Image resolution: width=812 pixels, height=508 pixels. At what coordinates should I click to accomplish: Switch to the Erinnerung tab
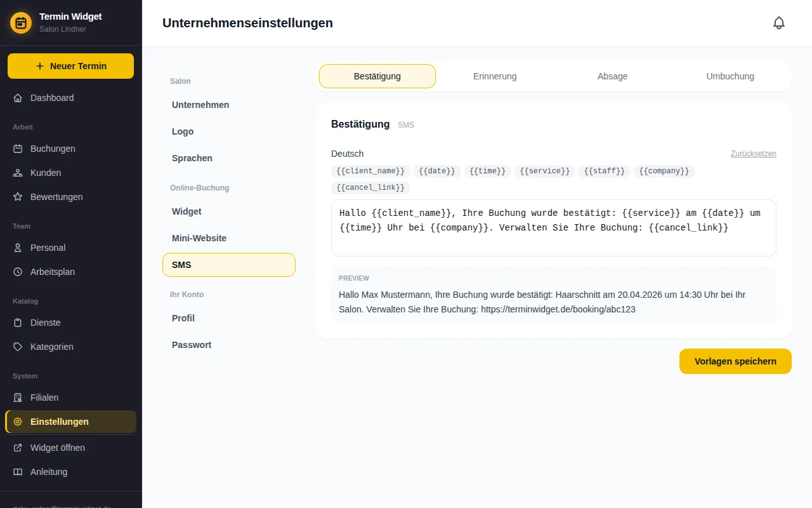(495, 76)
